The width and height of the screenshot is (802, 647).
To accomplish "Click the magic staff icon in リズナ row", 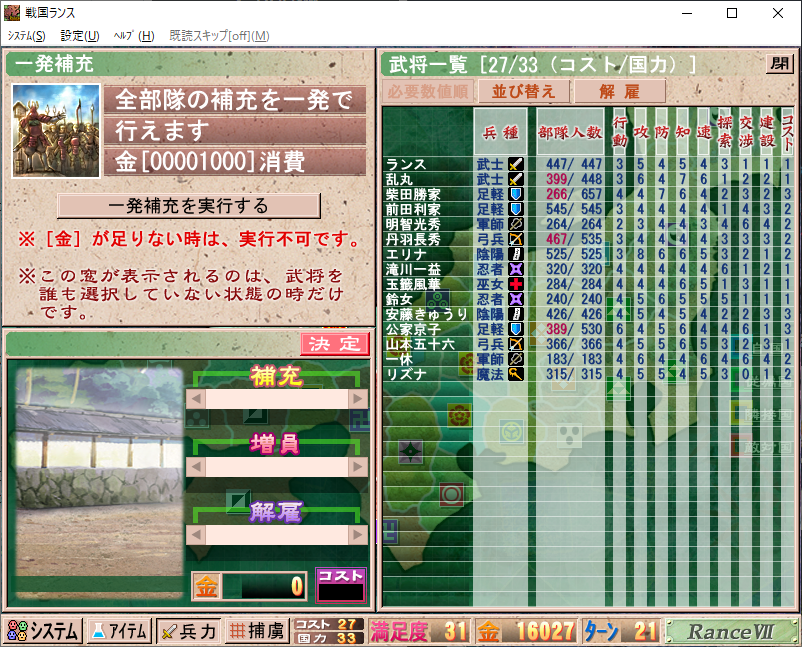I will 516,374.
